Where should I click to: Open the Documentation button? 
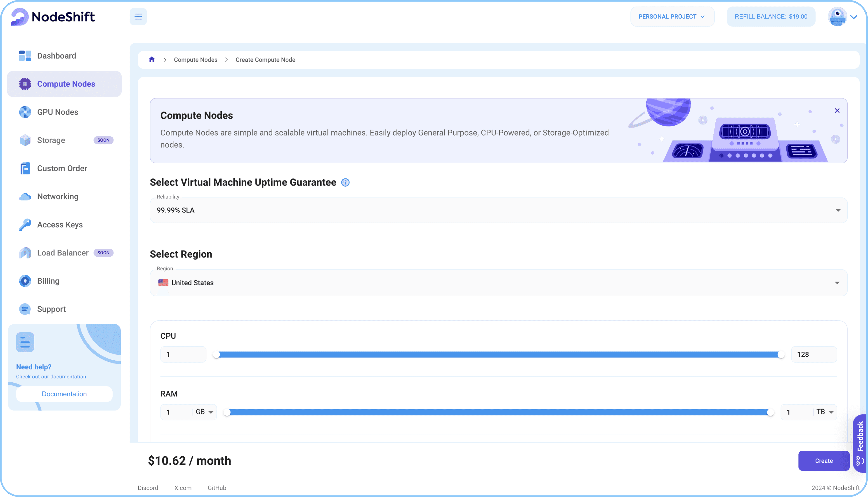pos(64,394)
